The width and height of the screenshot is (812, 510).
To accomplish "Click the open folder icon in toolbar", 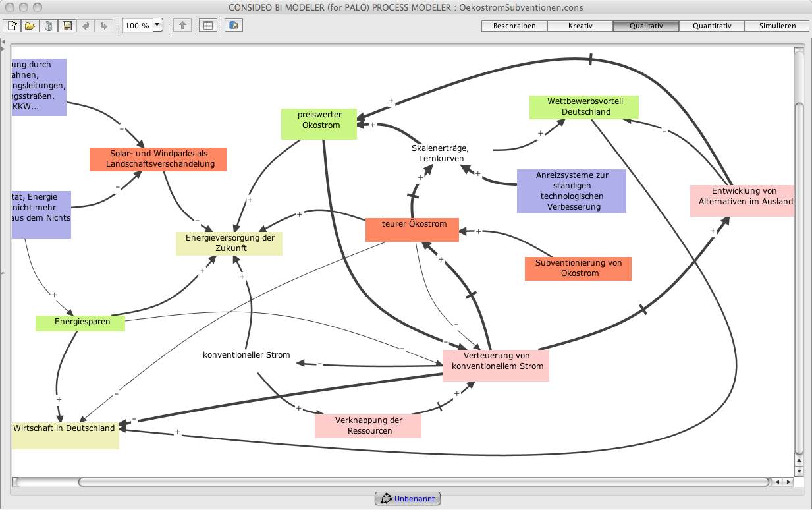I will coord(30,26).
